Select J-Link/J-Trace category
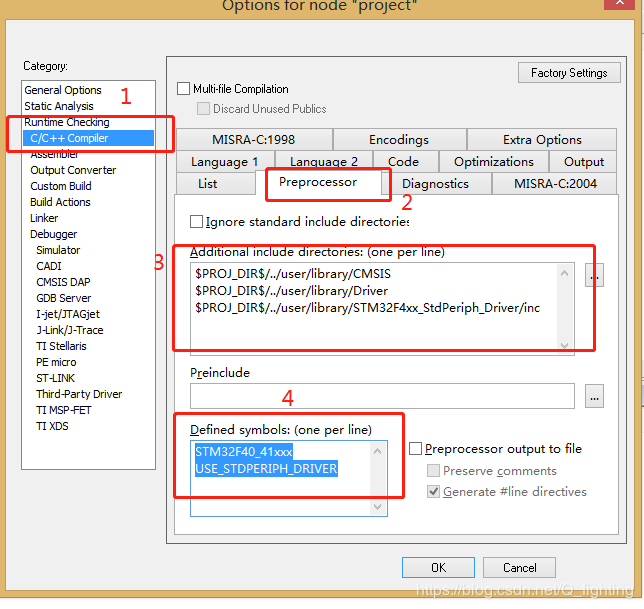This screenshot has height=609, width=644. tap(69, 330)
